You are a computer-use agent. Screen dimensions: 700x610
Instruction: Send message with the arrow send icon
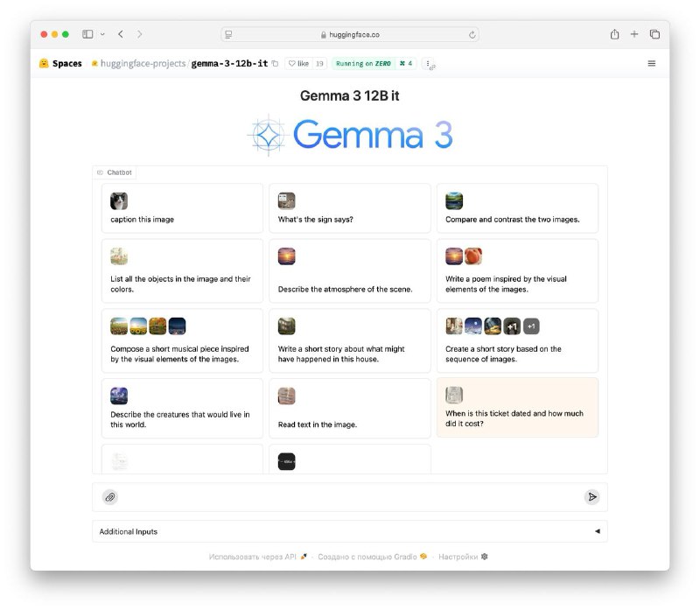[x=592, y=497]
